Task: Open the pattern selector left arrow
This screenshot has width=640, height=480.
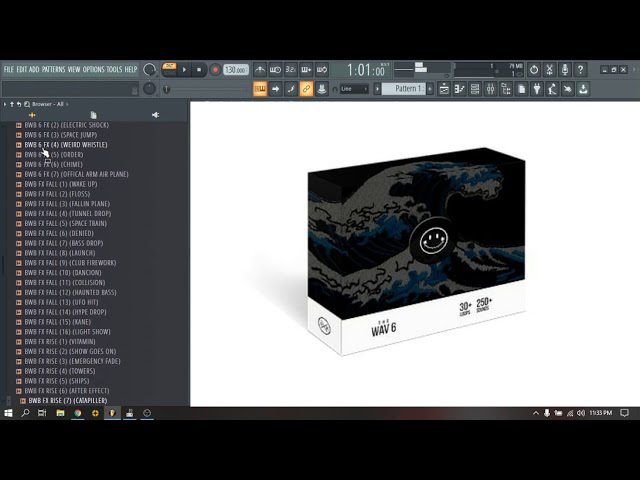Action: click(377, 89)
